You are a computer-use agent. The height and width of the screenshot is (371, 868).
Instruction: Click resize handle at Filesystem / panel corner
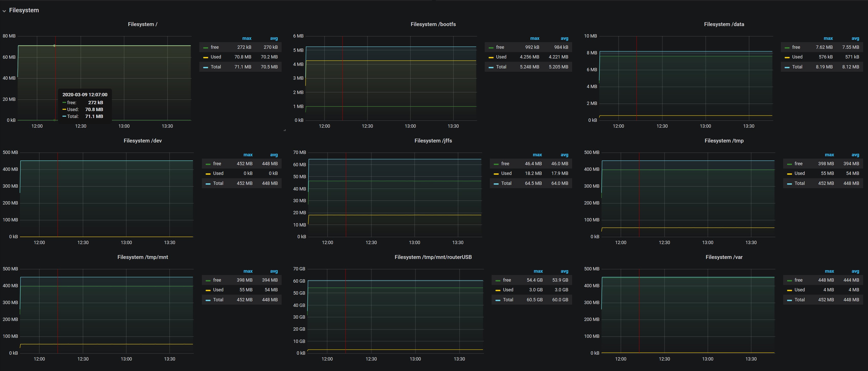click(x=285, y=130)
